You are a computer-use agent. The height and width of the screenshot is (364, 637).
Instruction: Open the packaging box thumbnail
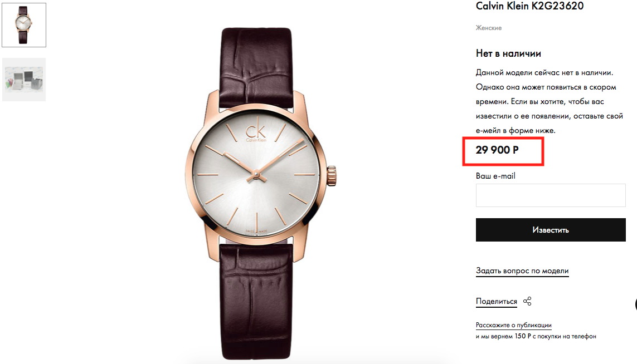coord(24,79)
